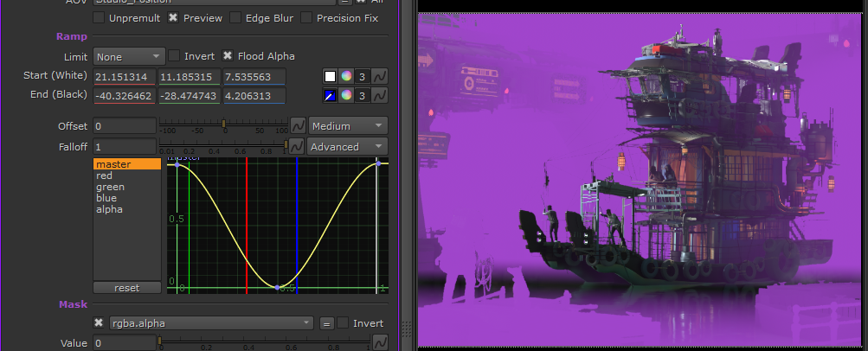Image resolution: width=868 pixels, height=351 pixels.
Task: Adjust the mask Value slider handle
Action: point(160,341)
